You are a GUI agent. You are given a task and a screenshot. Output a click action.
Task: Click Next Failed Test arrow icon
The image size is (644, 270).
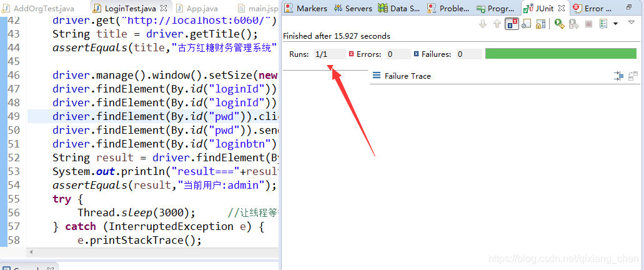click(483, 24)
